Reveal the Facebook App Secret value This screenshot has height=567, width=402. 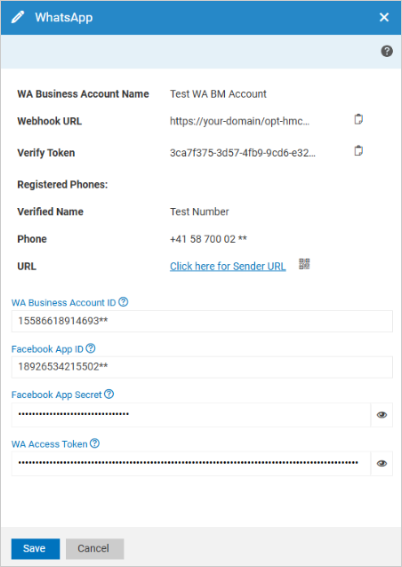point(382,415)
